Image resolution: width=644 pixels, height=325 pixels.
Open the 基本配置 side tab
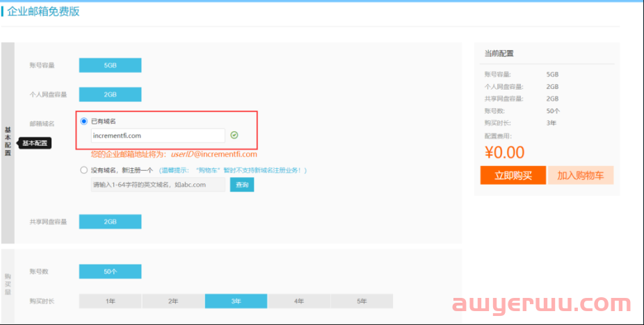8,142
